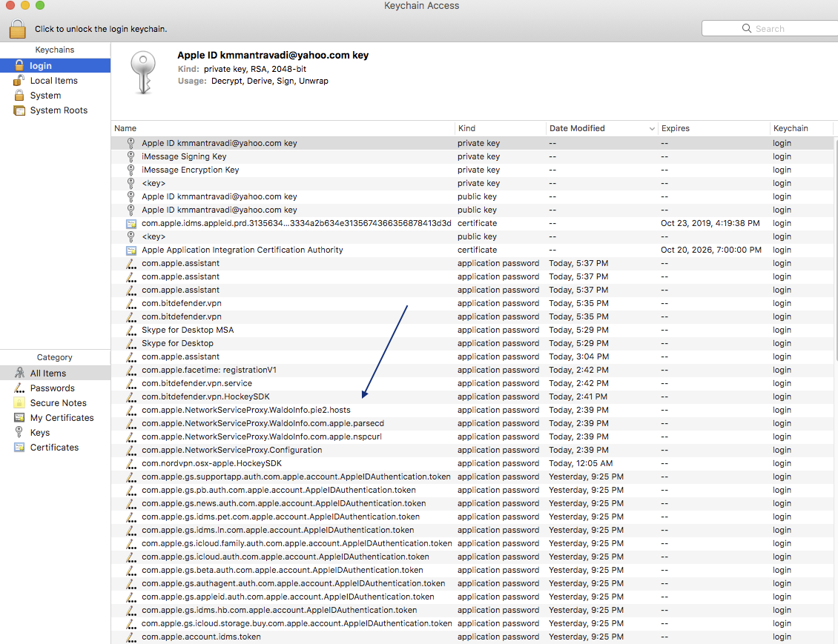The height and width of the screenshot is (644, 838).
Task: Click icon next to com.bitdefender.vpn.HockeySDK
Action: point(131,397)
